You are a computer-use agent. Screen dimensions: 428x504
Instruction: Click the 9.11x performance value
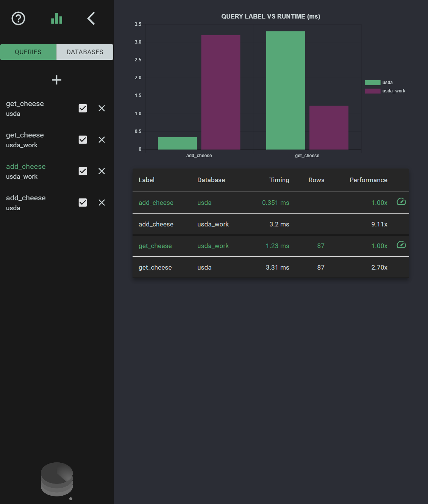[x=379, y=224]
